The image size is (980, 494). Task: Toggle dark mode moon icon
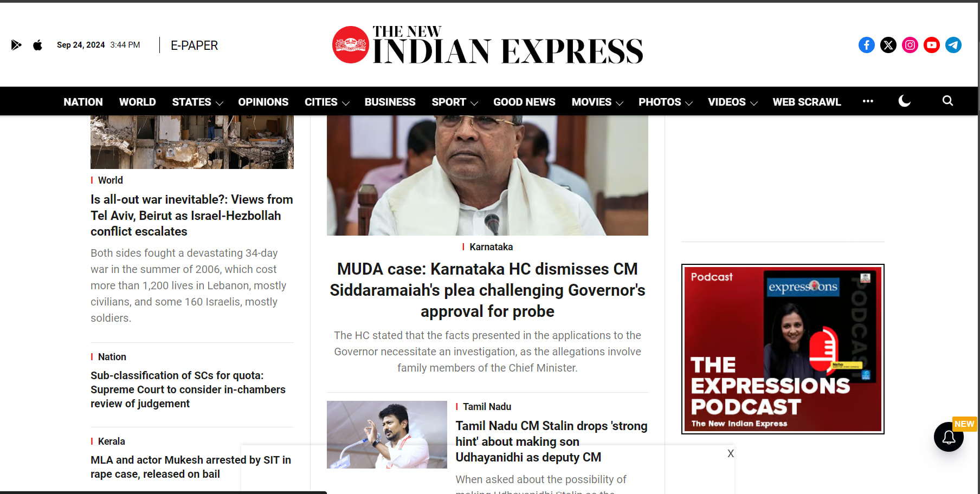coord(904,101)
